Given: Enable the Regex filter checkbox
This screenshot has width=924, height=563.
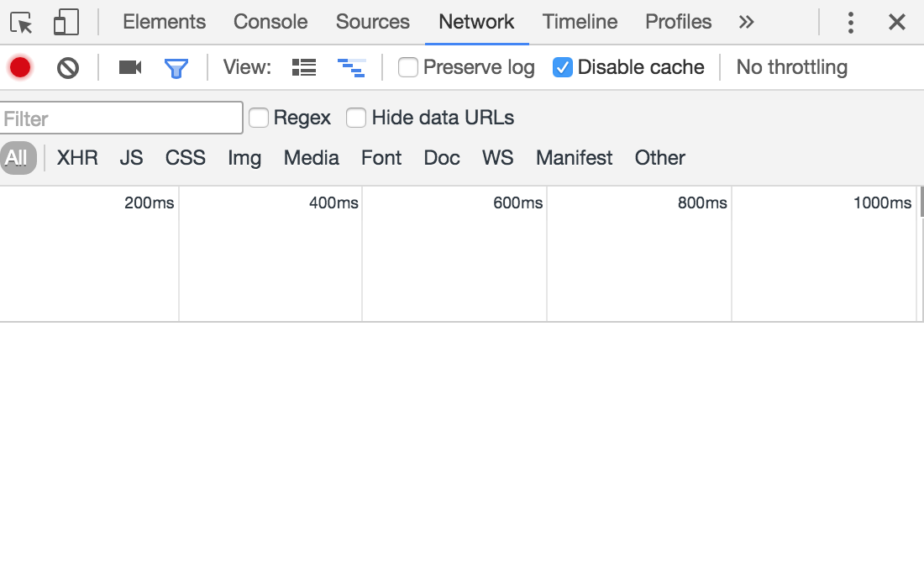Looking at the screenshot, I should (259, 118).
